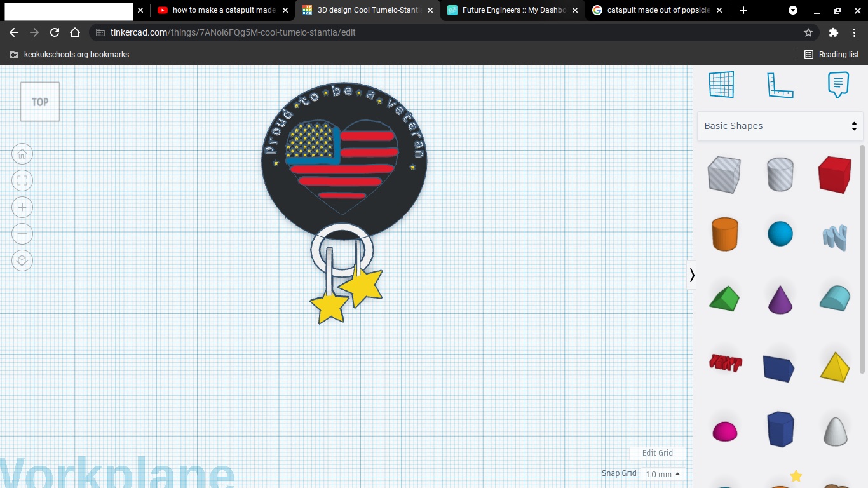
Task: Open the Basic Shapes dropdown
Action: point(780,126)
